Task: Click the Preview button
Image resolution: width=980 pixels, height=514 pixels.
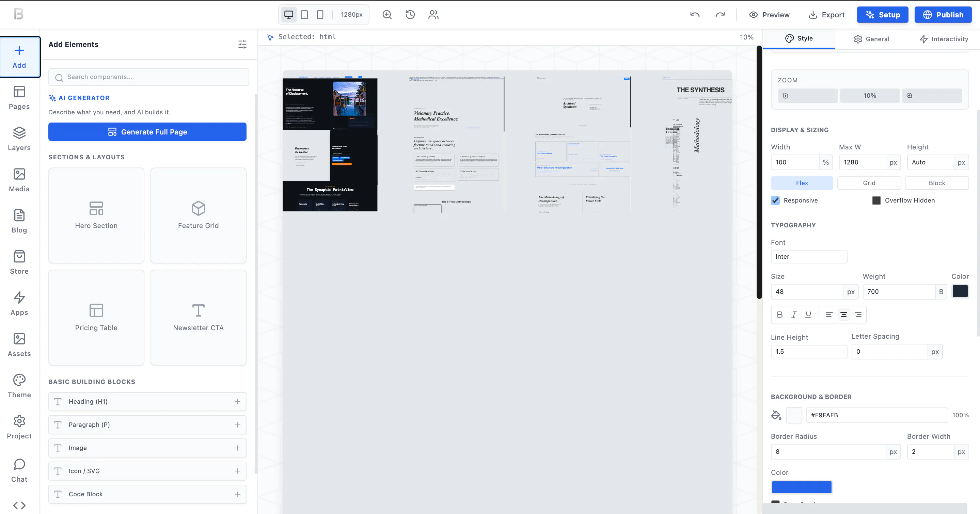Action: tap(769, 15)
